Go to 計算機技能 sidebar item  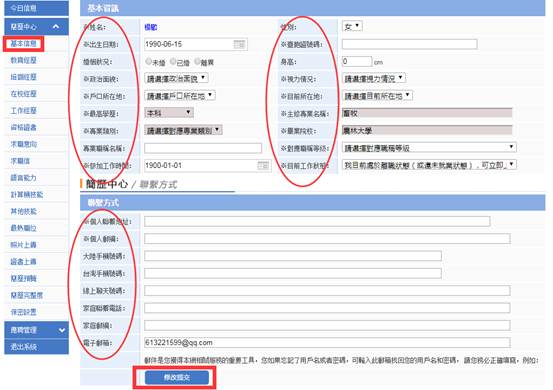(27, 194)
